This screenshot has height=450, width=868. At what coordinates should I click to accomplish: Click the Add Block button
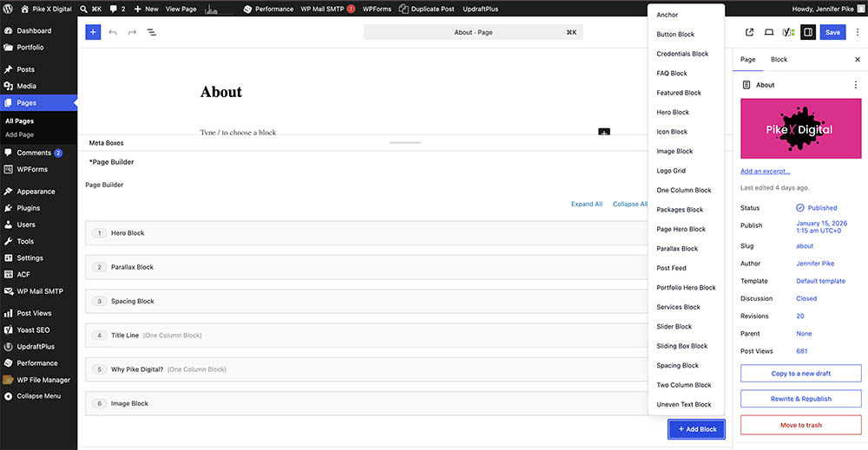[697, 429]
